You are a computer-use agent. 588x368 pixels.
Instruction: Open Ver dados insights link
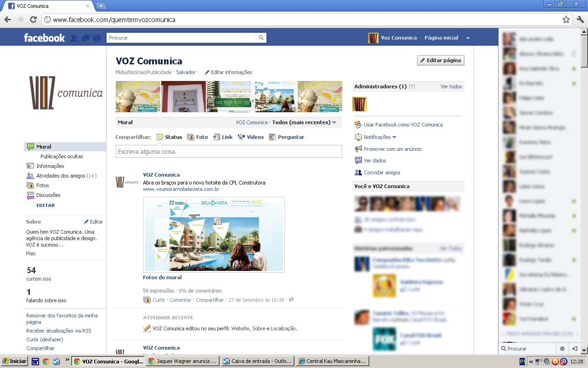(x=375, y=161)
